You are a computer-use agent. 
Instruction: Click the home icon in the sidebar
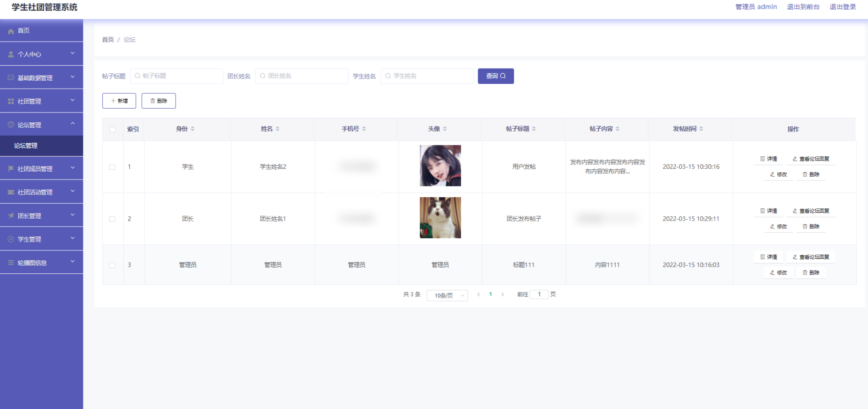[11, 31]
